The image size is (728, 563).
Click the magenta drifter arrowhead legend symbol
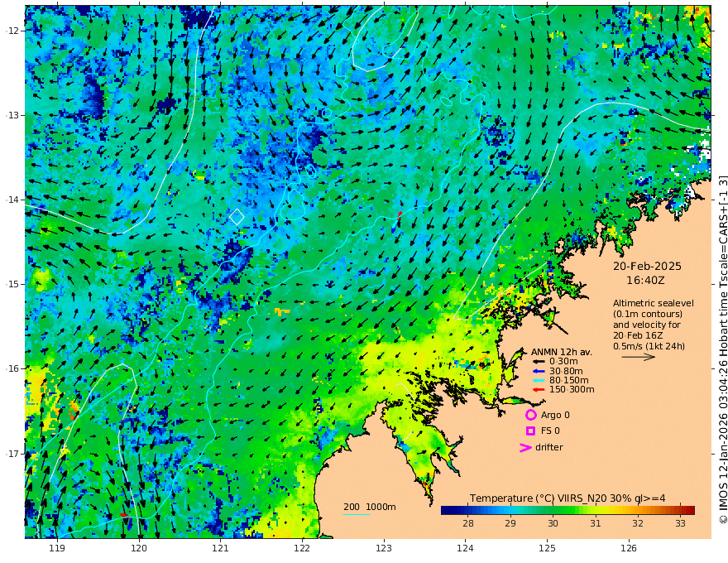click(x=525, y=447)
